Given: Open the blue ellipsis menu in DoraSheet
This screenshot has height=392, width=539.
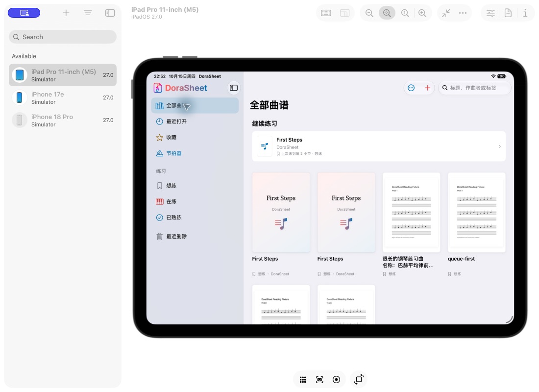Looking at the screenshot, I should pos(411,88).
